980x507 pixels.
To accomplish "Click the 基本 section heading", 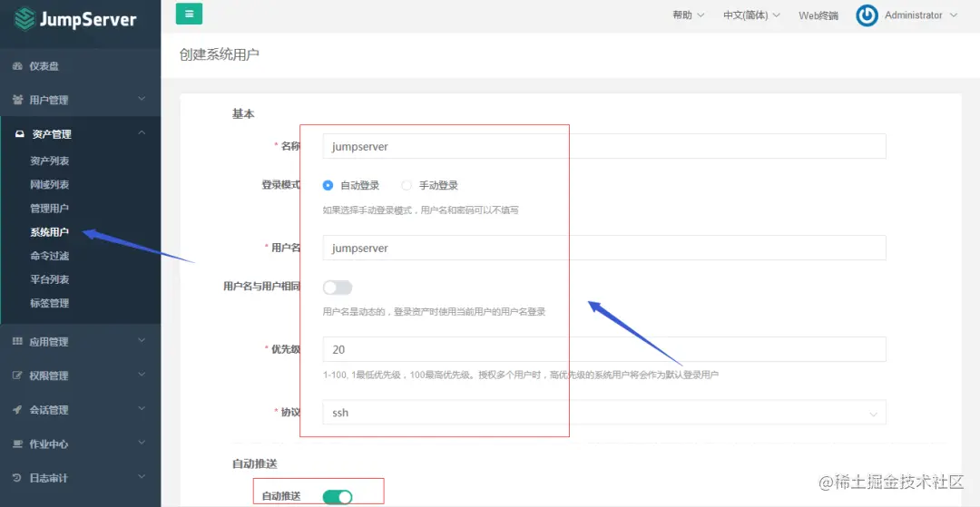I will 243,114.
